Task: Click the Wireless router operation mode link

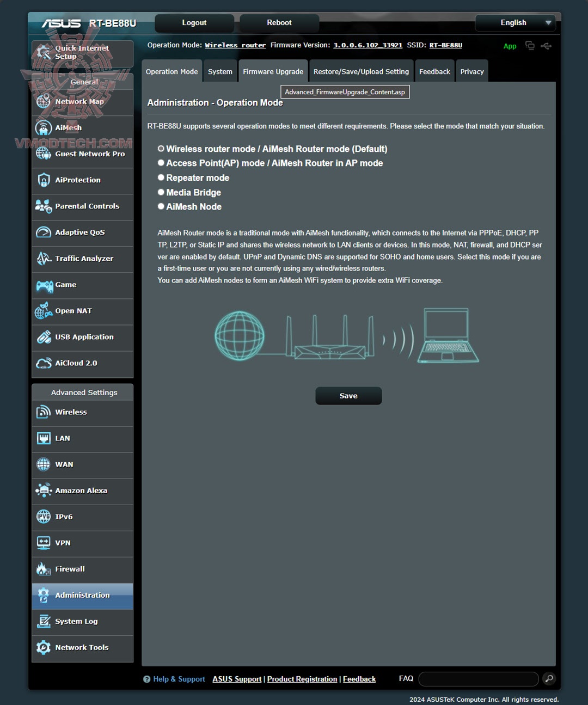Action: (x=235, y=45)
